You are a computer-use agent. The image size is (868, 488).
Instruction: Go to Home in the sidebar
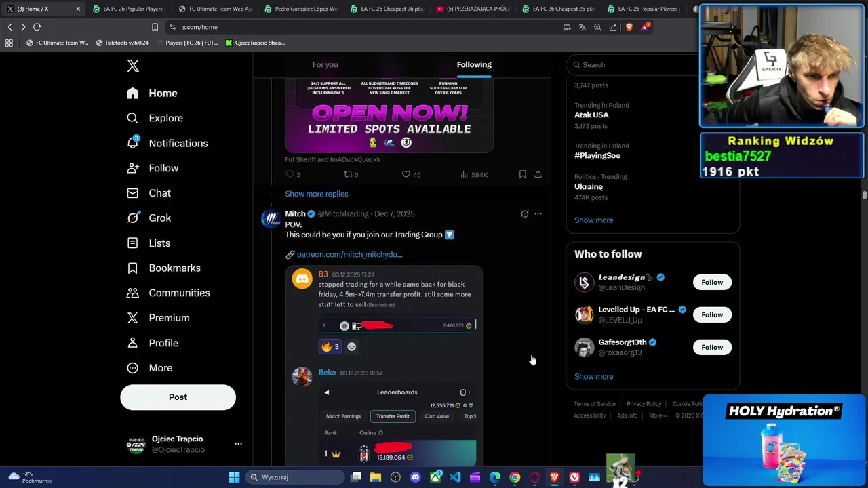(x=152, y=94)
